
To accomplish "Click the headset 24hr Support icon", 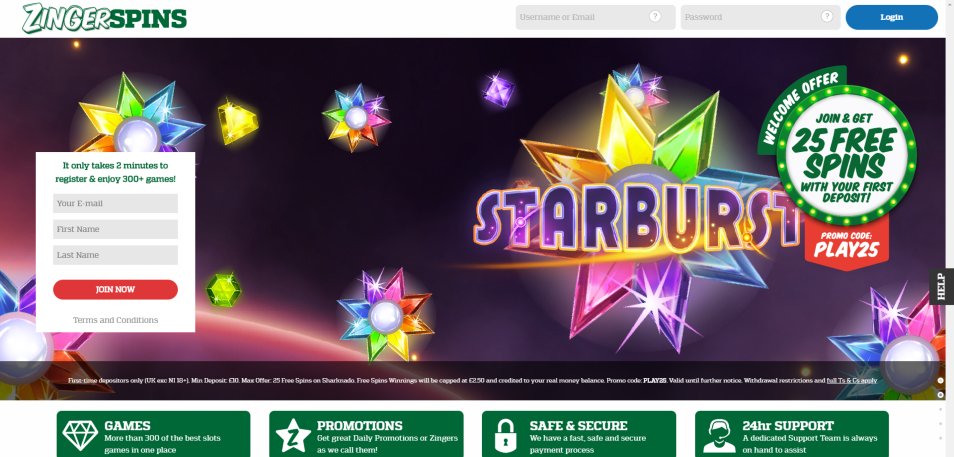I will point(719,436).
